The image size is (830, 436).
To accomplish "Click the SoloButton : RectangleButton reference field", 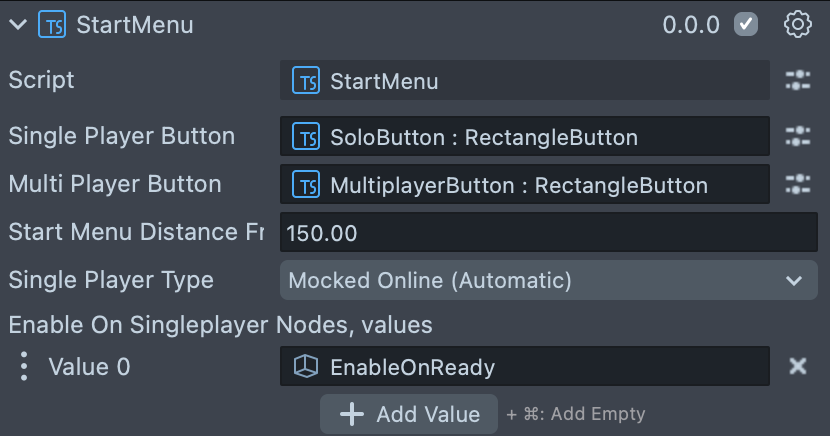I will tap(525, 137).
